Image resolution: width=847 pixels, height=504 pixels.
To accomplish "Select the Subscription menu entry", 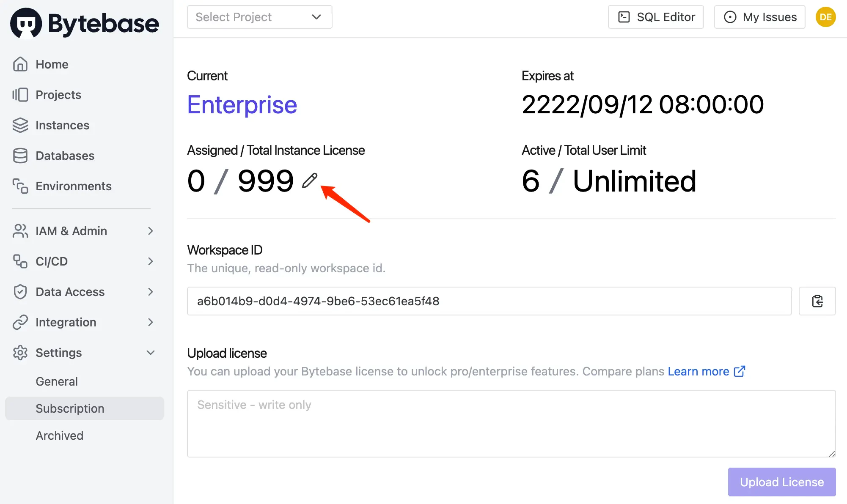I will pyautogui.click(x=70, y=408).
